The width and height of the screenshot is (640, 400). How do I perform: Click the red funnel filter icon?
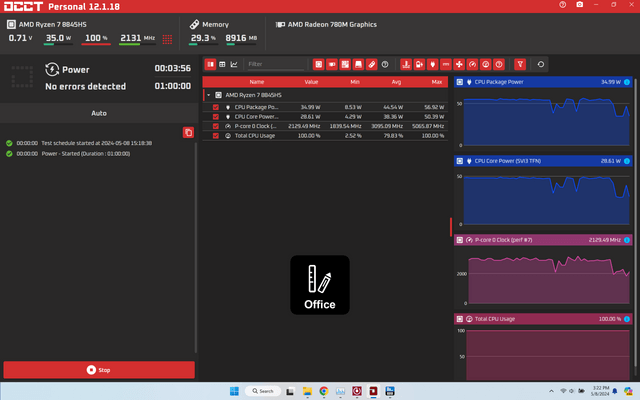coord(520,64)
